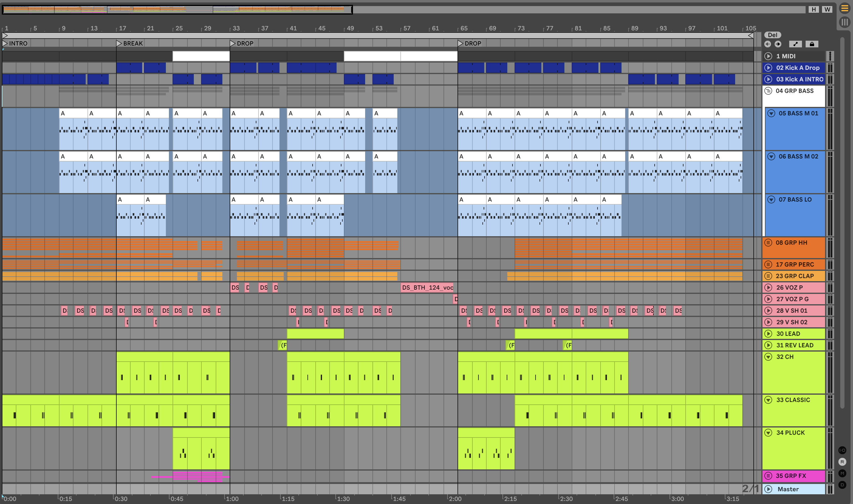Toggle the I-O section visibility button

click(842, 450)
